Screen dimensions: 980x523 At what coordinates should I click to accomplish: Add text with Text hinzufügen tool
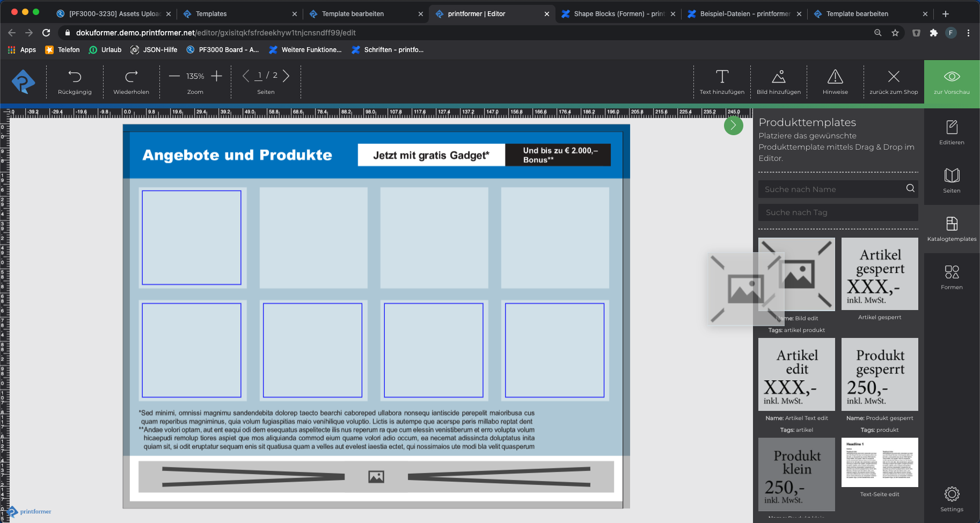(722, 77)
